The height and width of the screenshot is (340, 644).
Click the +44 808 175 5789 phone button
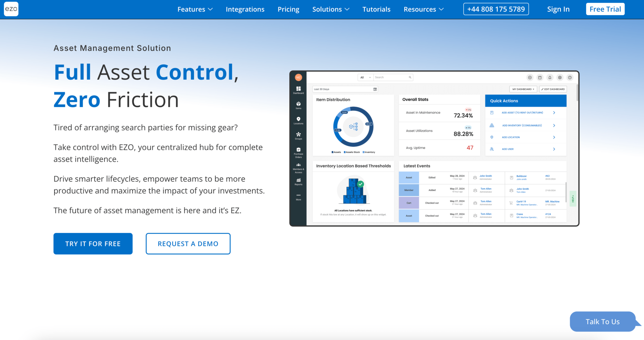496,9
